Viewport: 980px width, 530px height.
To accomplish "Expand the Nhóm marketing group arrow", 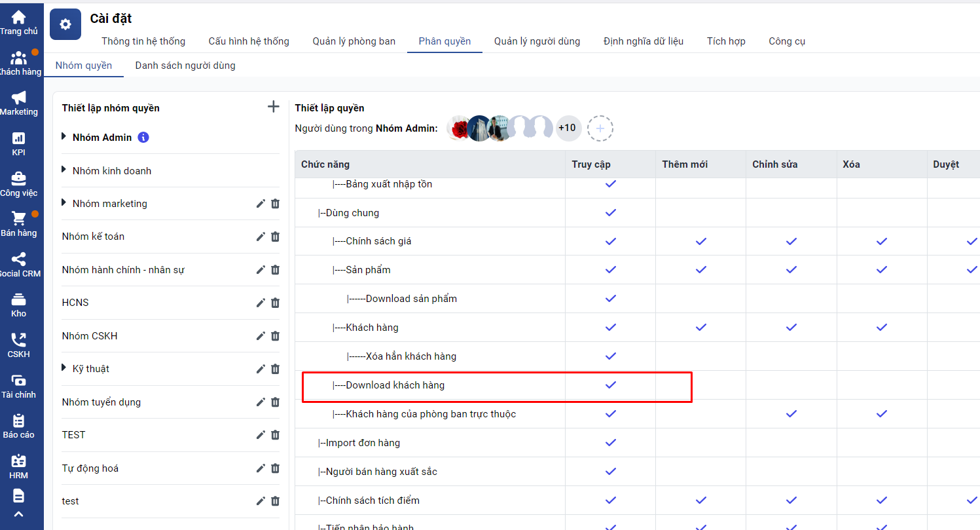I will (x=64, y=203).
